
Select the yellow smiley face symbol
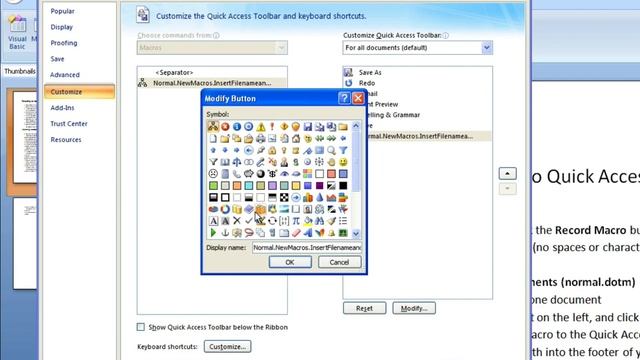(x=343, y=162)
